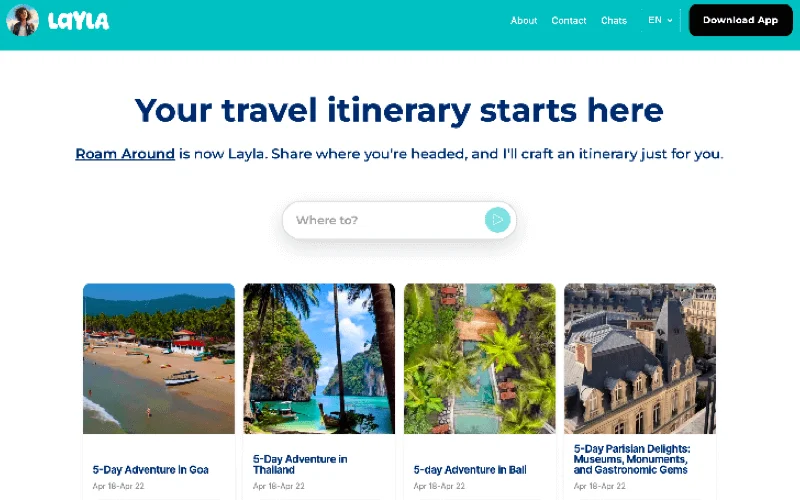Select 5-Day Adventure in Goa title

[151, 470]
